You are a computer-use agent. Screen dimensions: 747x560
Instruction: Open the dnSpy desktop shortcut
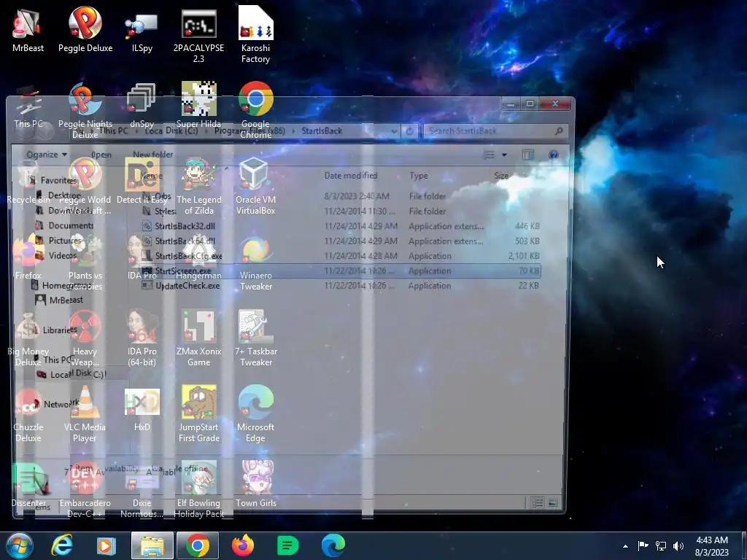click(x=142, y=105)
